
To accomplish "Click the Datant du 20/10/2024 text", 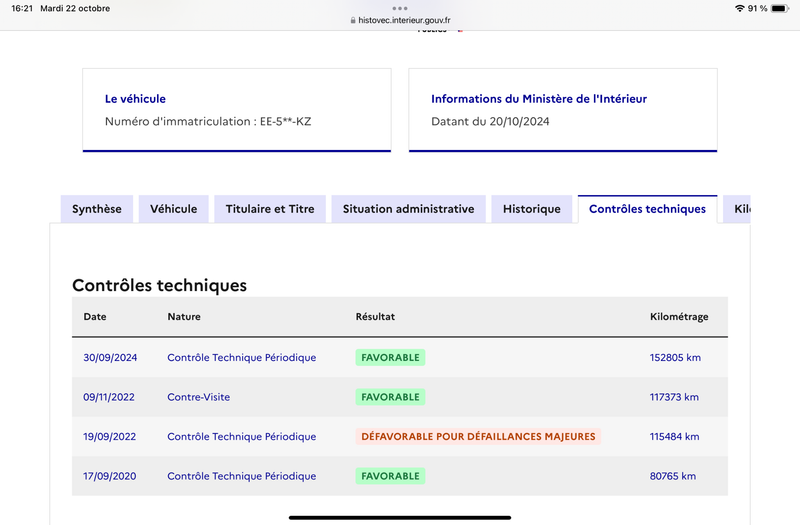I will coord(490,121).
